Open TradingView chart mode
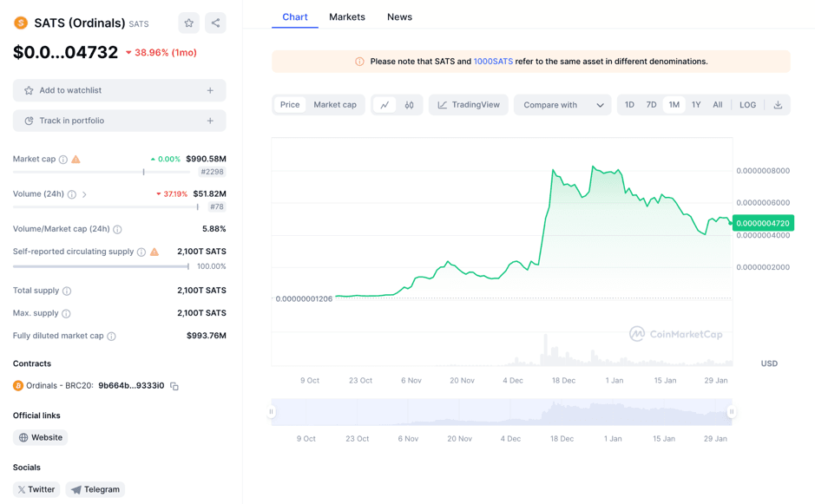 (x=468, y=105)
